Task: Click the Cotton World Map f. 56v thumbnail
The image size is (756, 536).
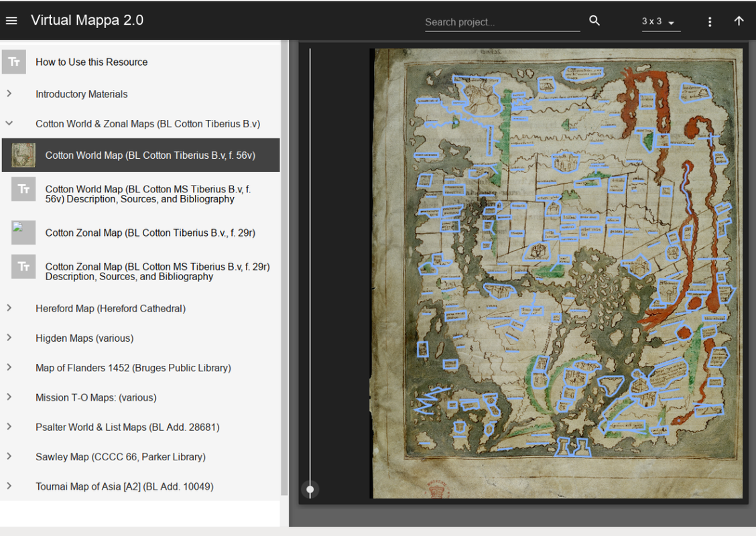Action: 23,155
